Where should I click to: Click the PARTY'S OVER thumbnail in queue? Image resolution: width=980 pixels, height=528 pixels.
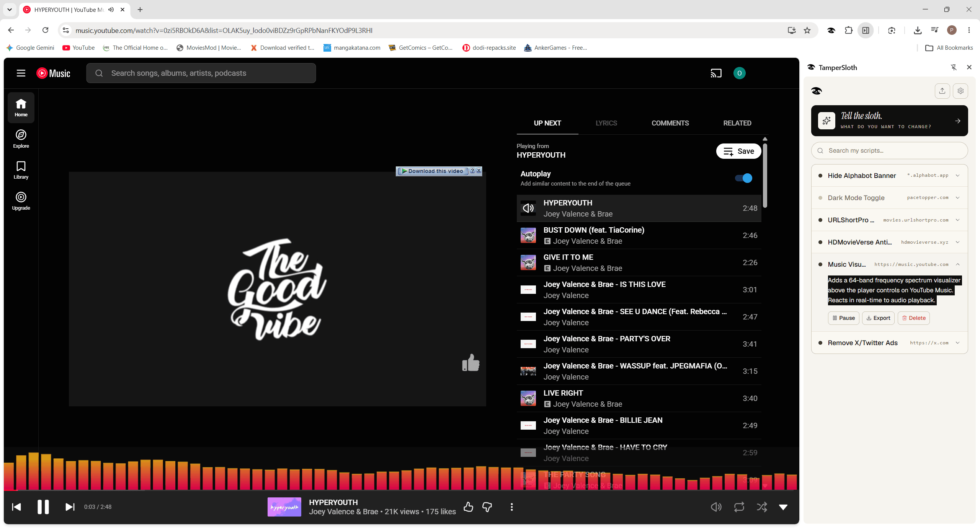[x=528, y=344]
